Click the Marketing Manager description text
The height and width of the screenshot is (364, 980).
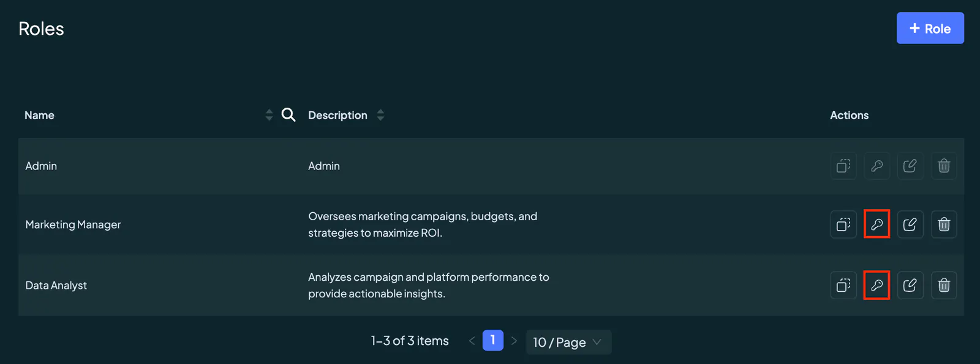tap(423, 225)
